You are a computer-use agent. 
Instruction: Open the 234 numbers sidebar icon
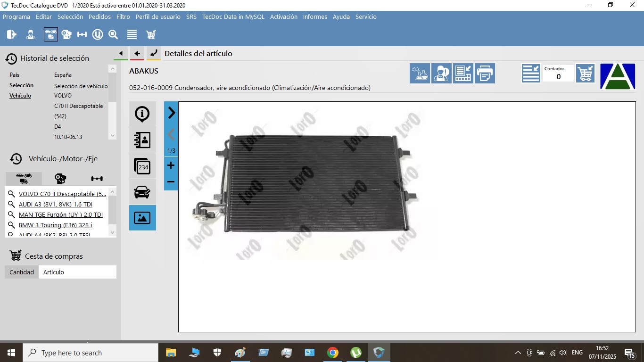pyautogui.click(x=142, y=166)
